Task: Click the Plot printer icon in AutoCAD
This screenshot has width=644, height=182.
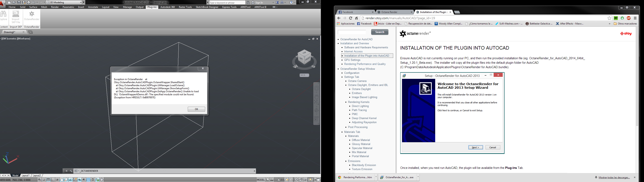Action: (29, 2)
